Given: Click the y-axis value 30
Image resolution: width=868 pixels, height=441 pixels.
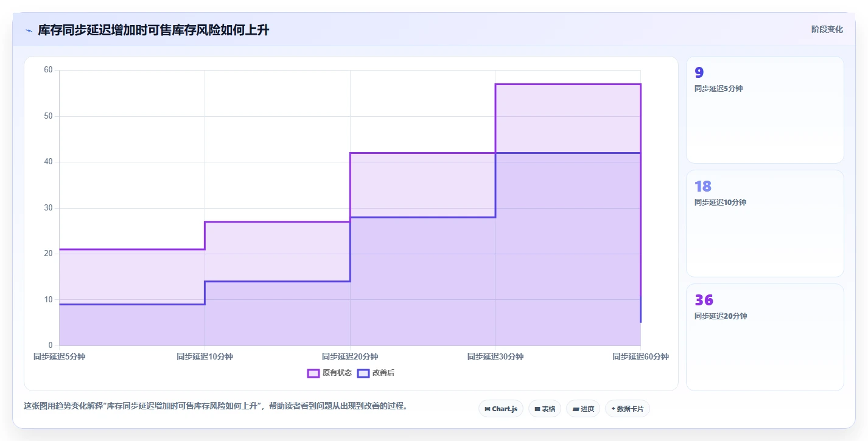Looking at the screenshot, I should 48,208.
